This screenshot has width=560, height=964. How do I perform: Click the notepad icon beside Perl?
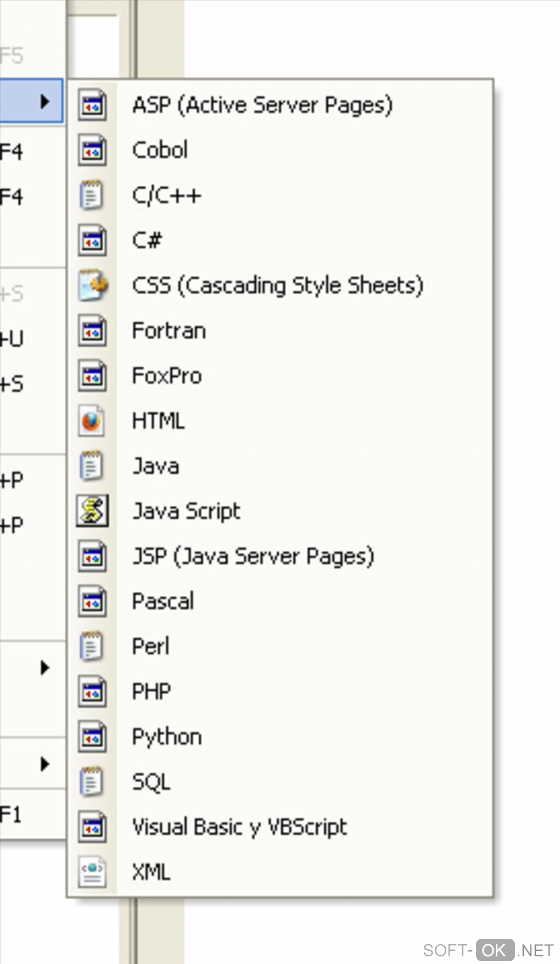(92, 646)
